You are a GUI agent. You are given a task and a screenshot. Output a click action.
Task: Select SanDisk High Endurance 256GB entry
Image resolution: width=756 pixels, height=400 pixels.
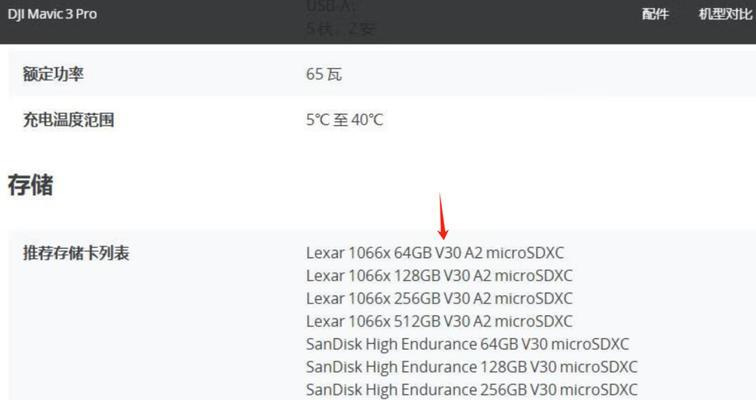coord(472,389)
